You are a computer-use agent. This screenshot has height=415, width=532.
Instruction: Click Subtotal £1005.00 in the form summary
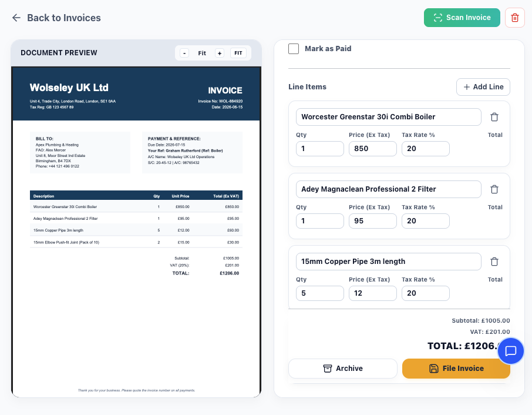tap(481, 320)
